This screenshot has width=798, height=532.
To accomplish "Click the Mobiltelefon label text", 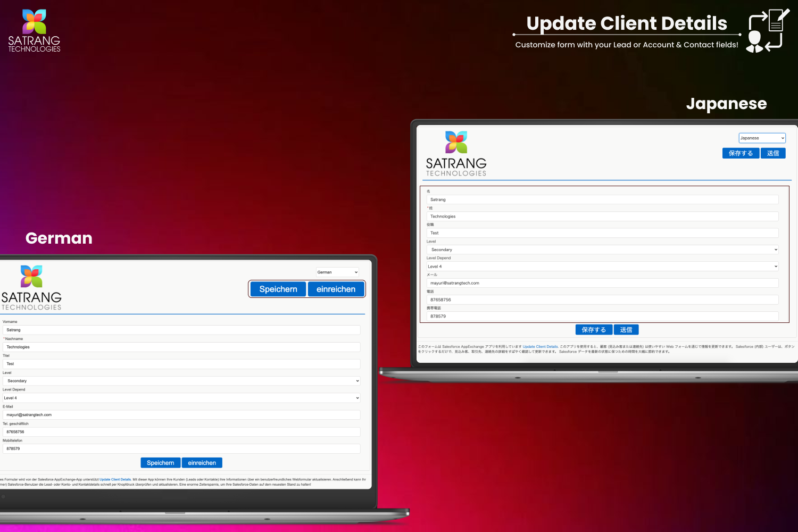I will (x=12, y=440).
